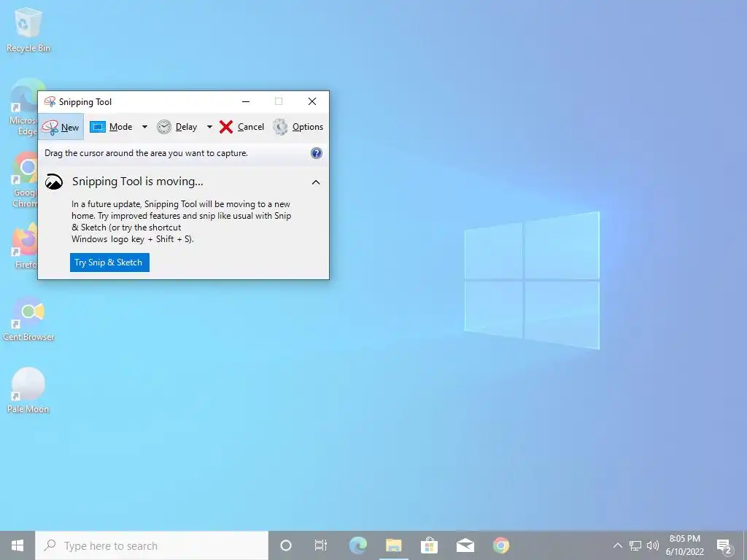Click the red Cancel button
The image size is (747, 560).
point(241,127)
